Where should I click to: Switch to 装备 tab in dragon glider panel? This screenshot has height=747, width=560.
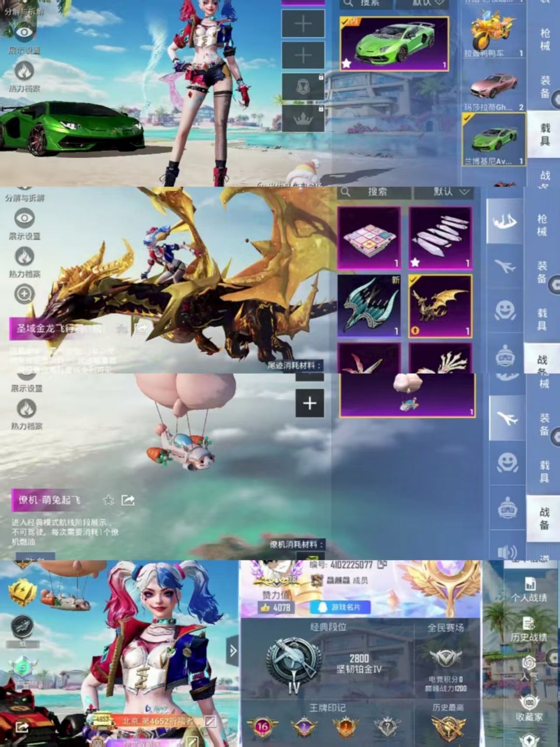(542, 272)
